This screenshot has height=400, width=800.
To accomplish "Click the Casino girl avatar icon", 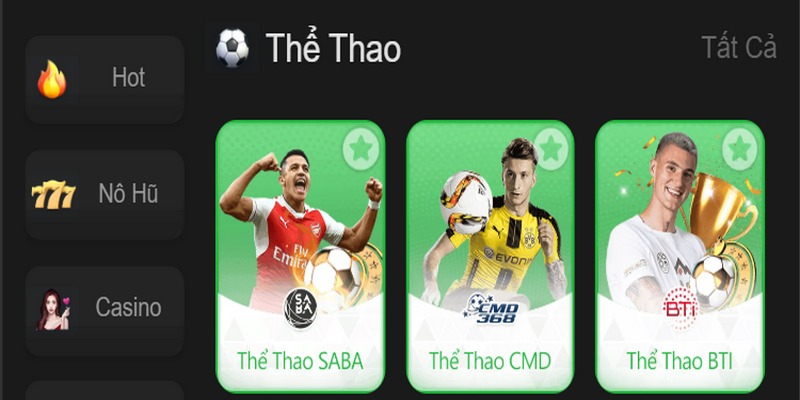I will coord(53,309).
